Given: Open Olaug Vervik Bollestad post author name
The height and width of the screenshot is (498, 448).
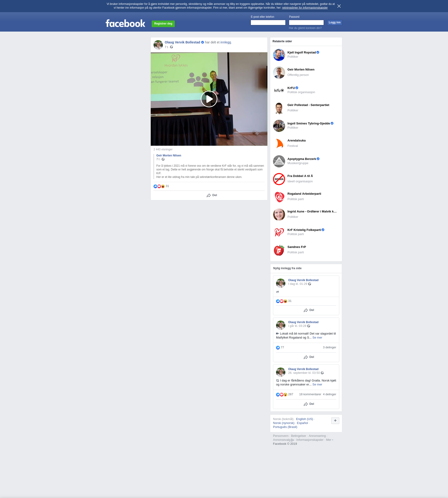Looking at the screenshot, I should pos(182,42).
